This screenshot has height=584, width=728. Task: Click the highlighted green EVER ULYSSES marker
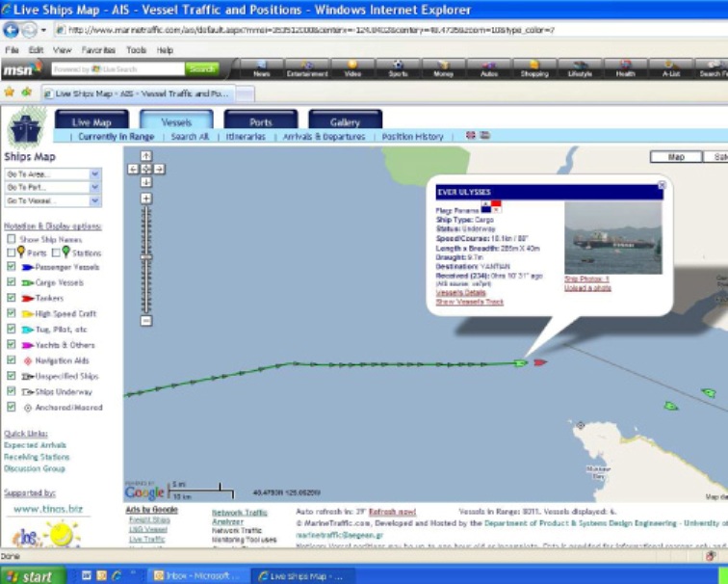[x=521, y=363]
